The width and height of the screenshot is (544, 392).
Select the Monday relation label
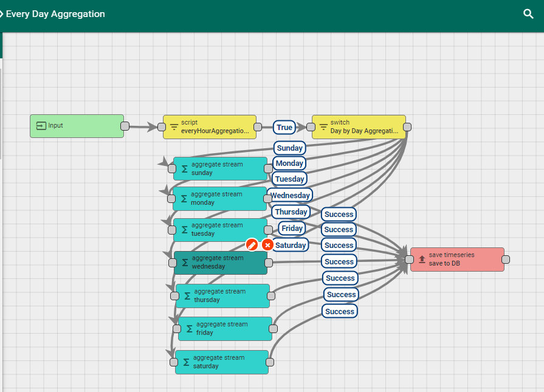point(289,163)
